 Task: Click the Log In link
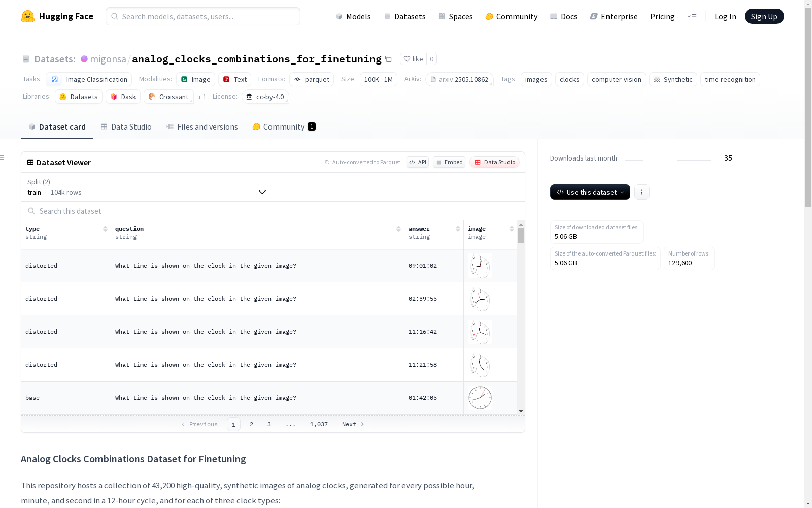click(x=725, y=16)
